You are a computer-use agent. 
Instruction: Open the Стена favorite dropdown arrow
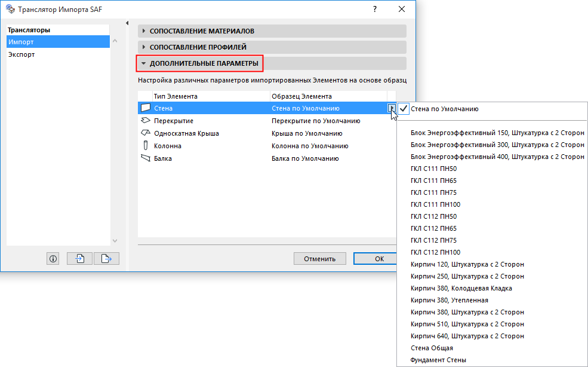coord(391,108)
